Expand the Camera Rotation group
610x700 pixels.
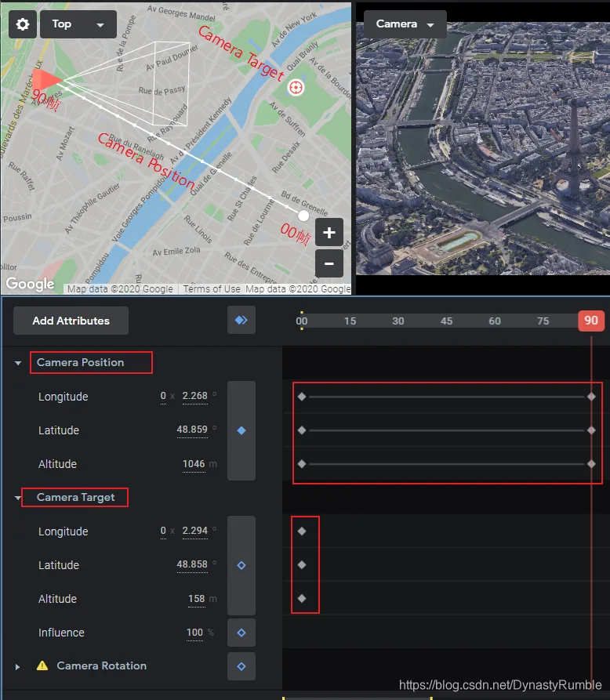pos(17,667)
